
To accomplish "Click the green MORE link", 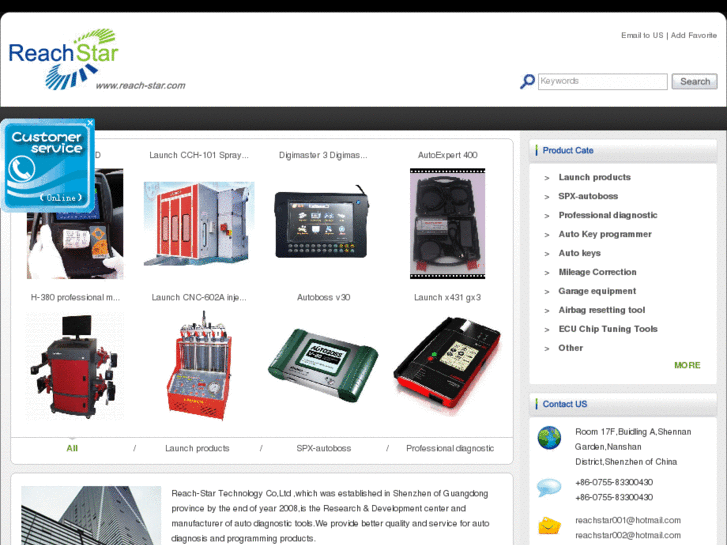I will (x=687, y=365).
